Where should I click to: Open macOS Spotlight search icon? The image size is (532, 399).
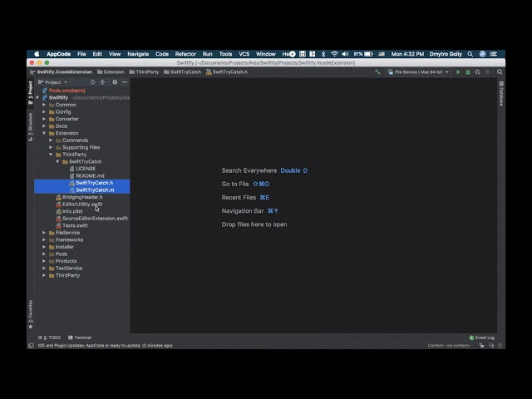[470, 54]
